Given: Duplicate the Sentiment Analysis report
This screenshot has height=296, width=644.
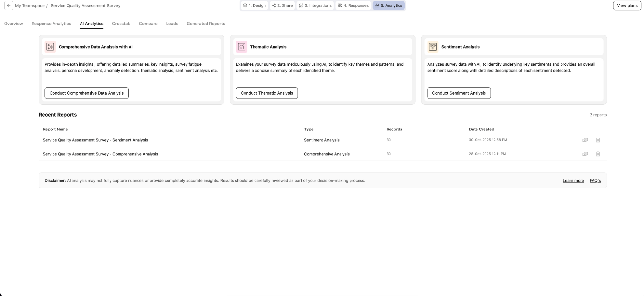Looking at the screenshot, I should 585,140.
